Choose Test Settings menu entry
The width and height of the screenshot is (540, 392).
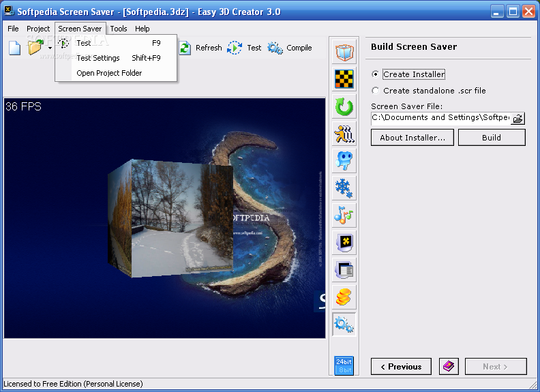point(116,58)
